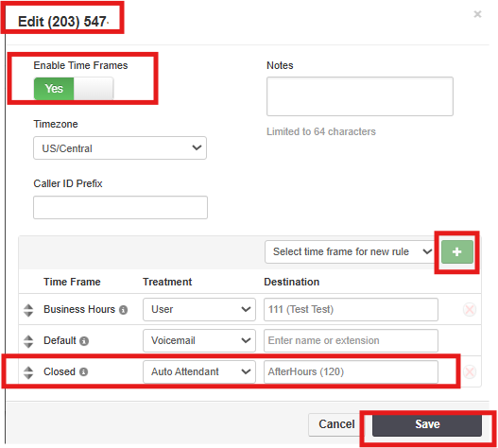Click reorder arrows for Business Hours row
This screenshot has height=448, width=498.
coord(28,310)
